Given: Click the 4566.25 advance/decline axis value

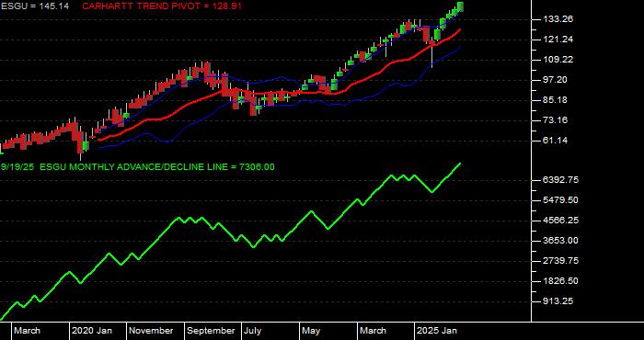Looking at the screenshot, I should point(561,221).
